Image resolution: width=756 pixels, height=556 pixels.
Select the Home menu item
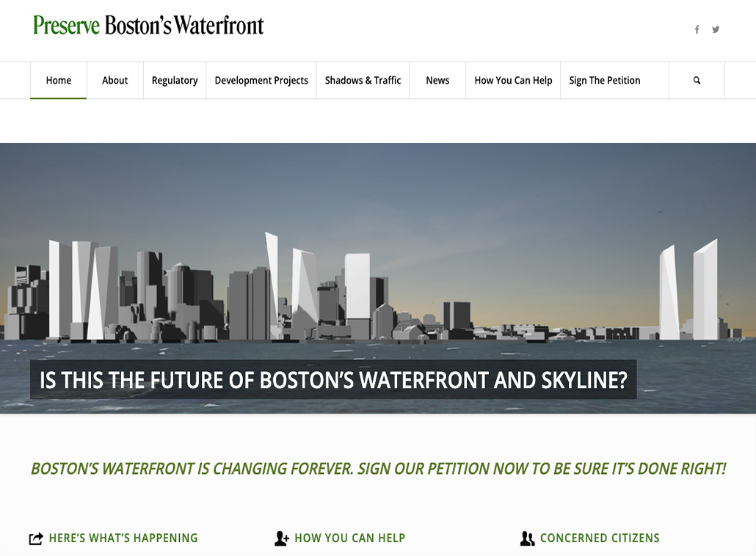tap(59, 81)
